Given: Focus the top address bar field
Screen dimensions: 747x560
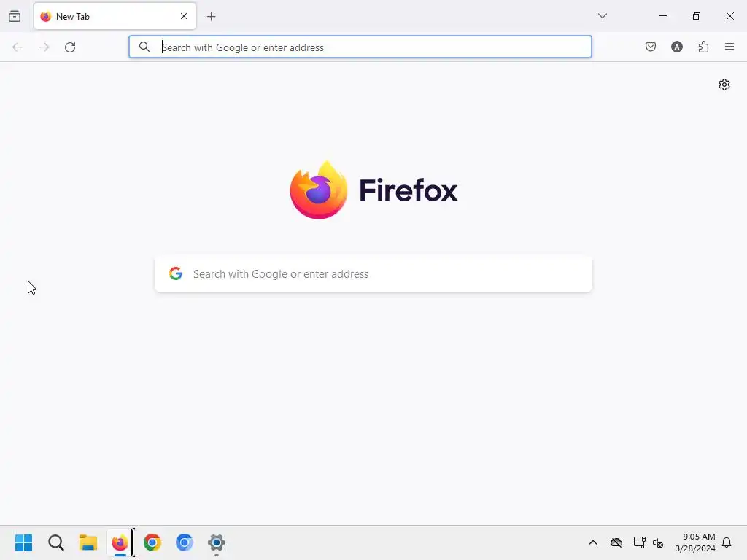Looking at the screenshot, I should click(360, 47).
